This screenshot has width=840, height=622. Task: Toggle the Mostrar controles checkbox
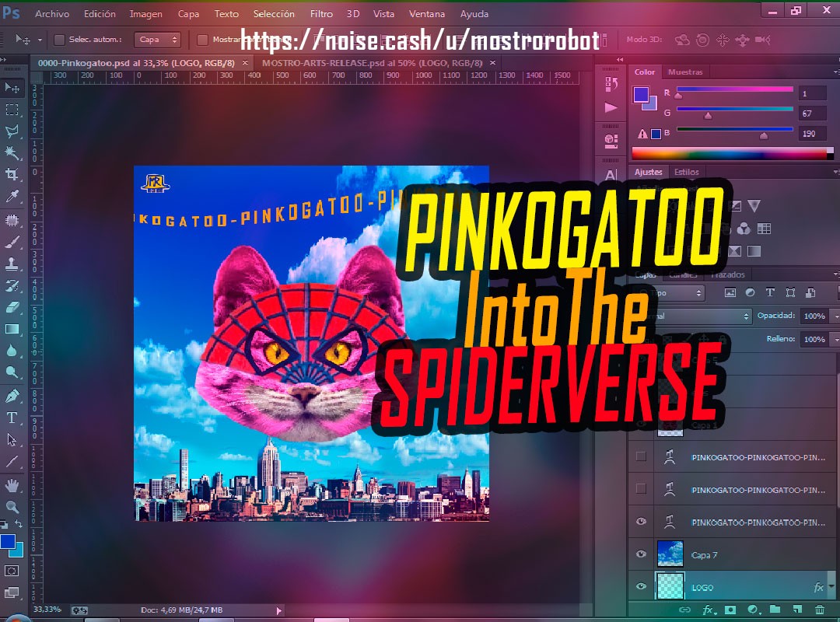point(202,40)
